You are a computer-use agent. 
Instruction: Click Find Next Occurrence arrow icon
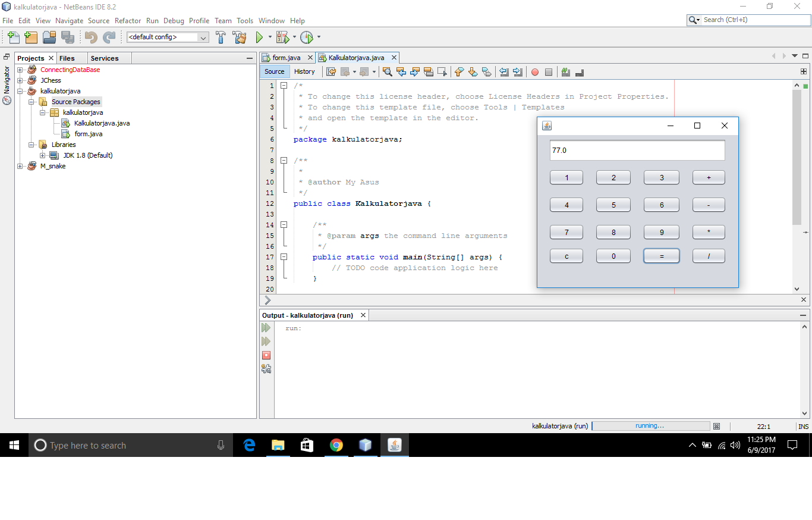(x=415, y=72)
